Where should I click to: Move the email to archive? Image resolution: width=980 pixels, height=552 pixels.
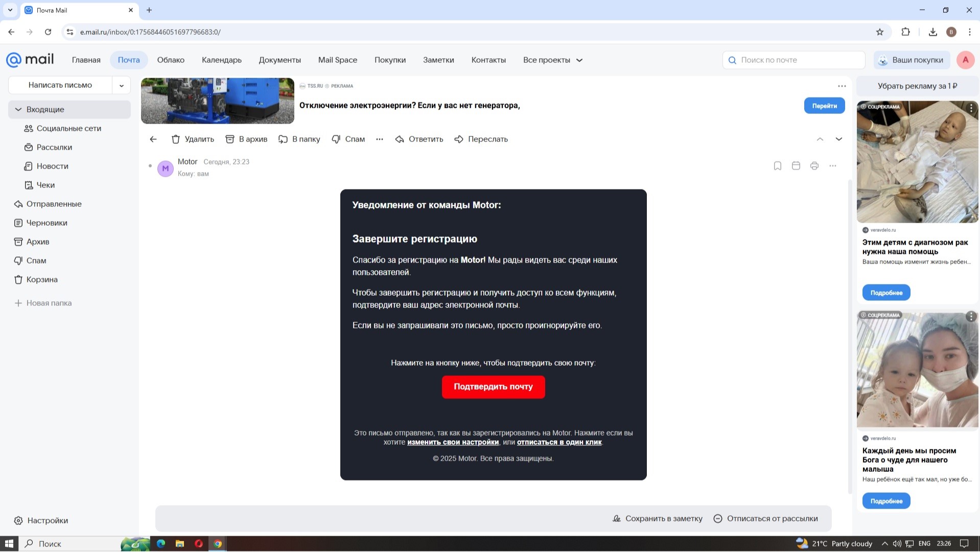(x=246, y=139)
